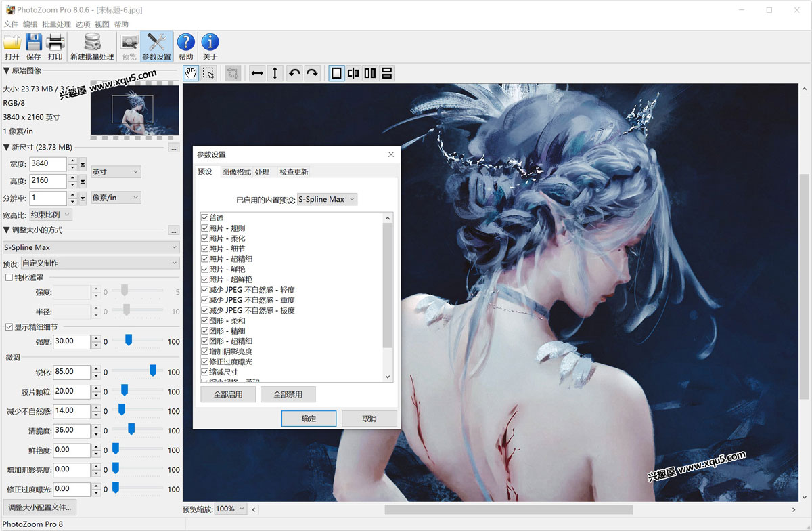812x531 pixels.
Task: Rotate image clockwise
Action: [x=312, y=73]
